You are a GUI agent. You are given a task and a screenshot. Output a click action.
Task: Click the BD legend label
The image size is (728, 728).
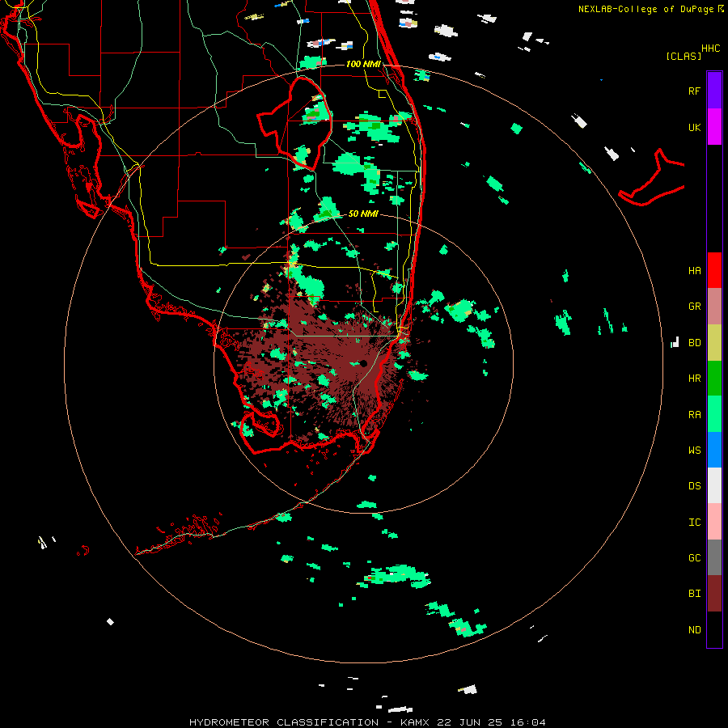694,343
